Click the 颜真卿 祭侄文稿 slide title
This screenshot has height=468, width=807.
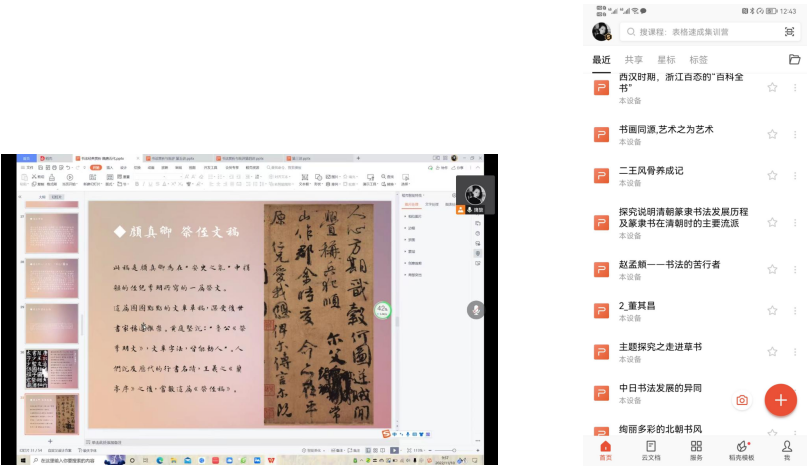177,232
